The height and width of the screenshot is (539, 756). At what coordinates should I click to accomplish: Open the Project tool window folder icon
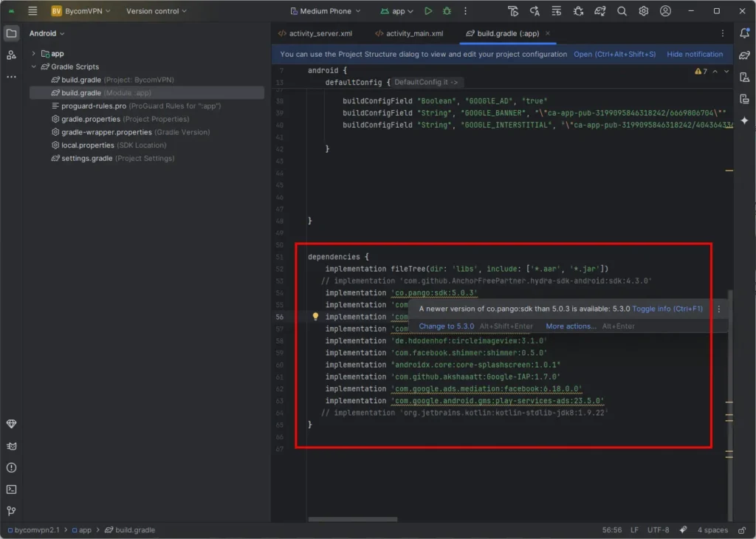(x=11, y=33)
